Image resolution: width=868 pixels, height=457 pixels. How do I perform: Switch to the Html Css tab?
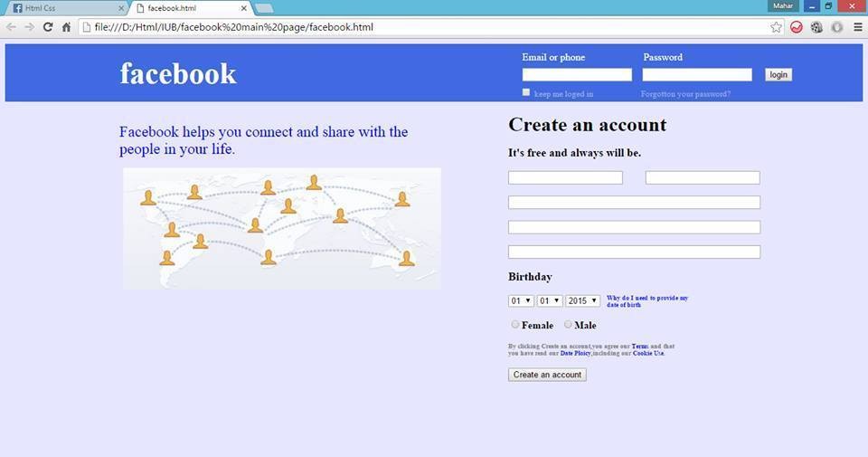(65, 8)
